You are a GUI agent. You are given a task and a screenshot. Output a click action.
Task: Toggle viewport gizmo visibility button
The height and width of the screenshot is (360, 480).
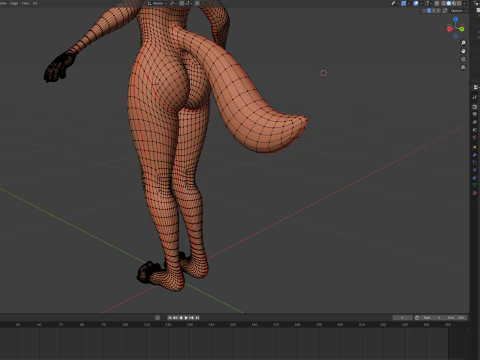(403, 3)
